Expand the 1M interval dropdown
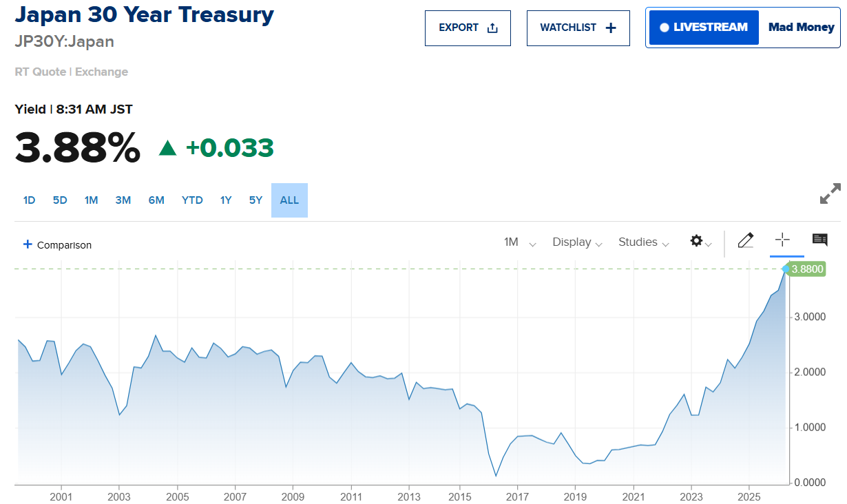 pyautogui.click(x=519, y=242)
